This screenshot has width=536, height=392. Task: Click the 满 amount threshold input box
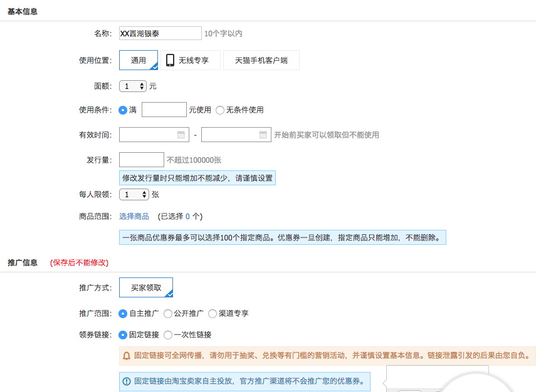164,110
